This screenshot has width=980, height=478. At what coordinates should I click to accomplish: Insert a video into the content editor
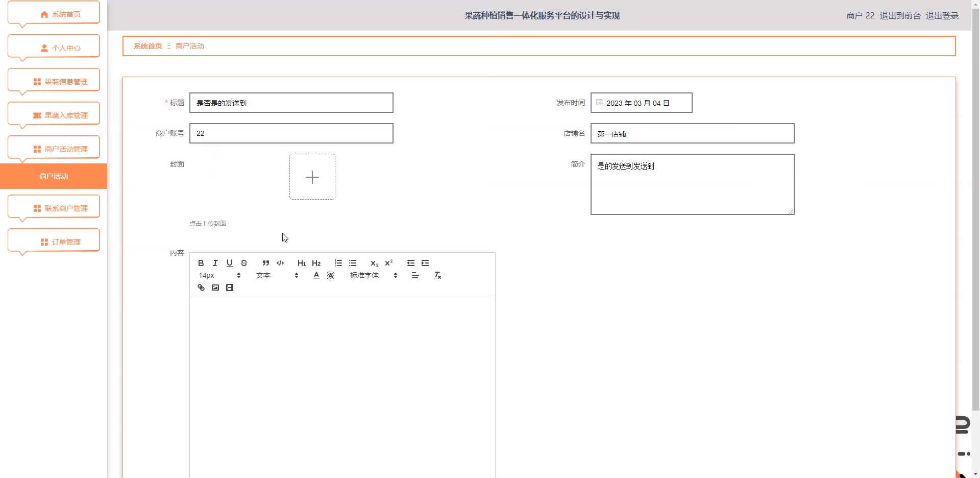pos(230,288)
